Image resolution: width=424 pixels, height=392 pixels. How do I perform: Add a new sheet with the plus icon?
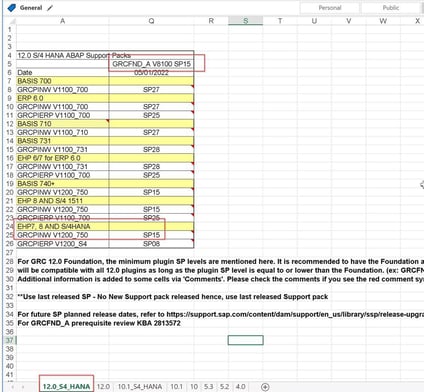[265, 387]
